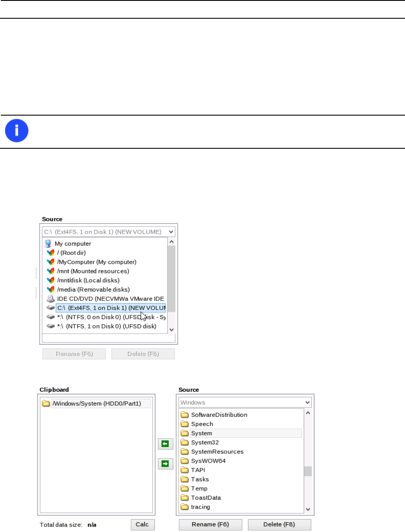Viewport: 405px width, 532px height.
Task: Click the disabled Rename (F6) button
Action: click(74, 354)
